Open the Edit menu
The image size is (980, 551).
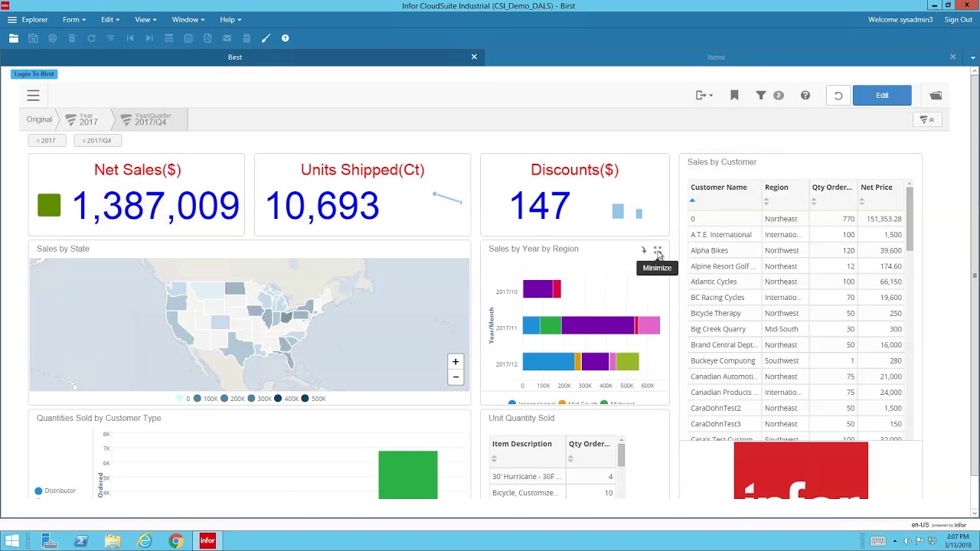pyautogui.click(x=110, y=19)
